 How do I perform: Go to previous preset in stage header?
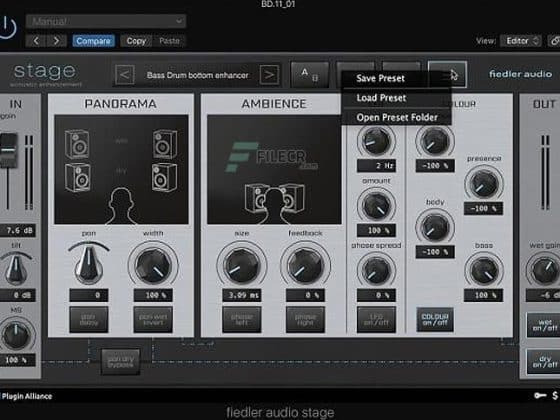point(124,75)
